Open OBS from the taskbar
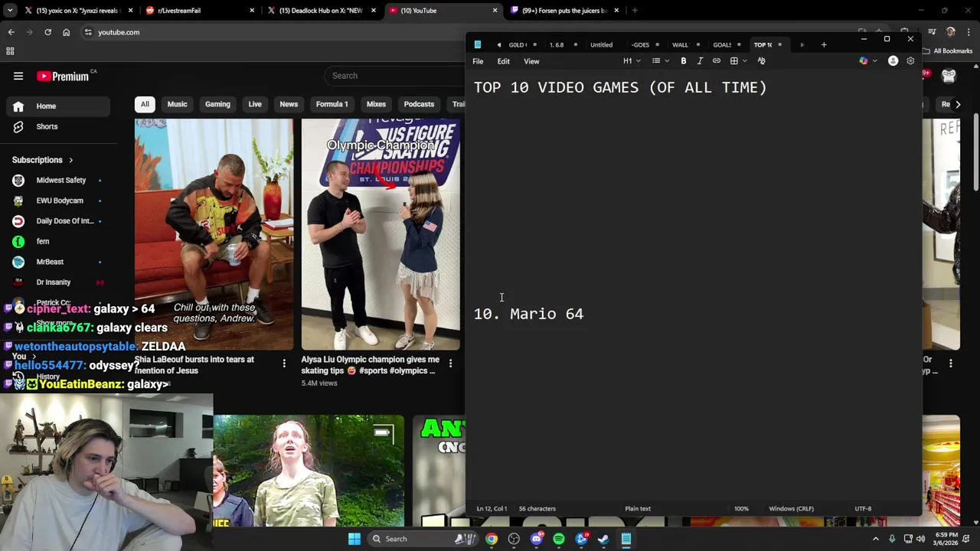 514,539
